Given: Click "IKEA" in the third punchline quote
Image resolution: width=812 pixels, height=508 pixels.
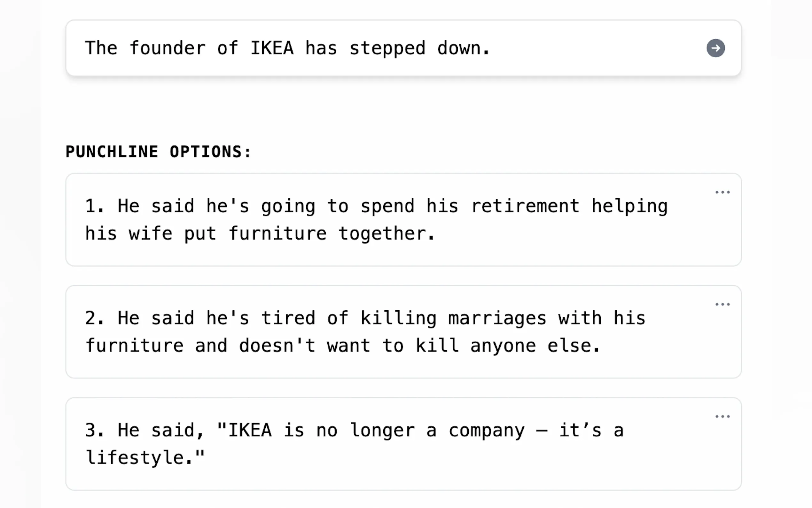Looking at the screenshot, I should coord(250,430).
